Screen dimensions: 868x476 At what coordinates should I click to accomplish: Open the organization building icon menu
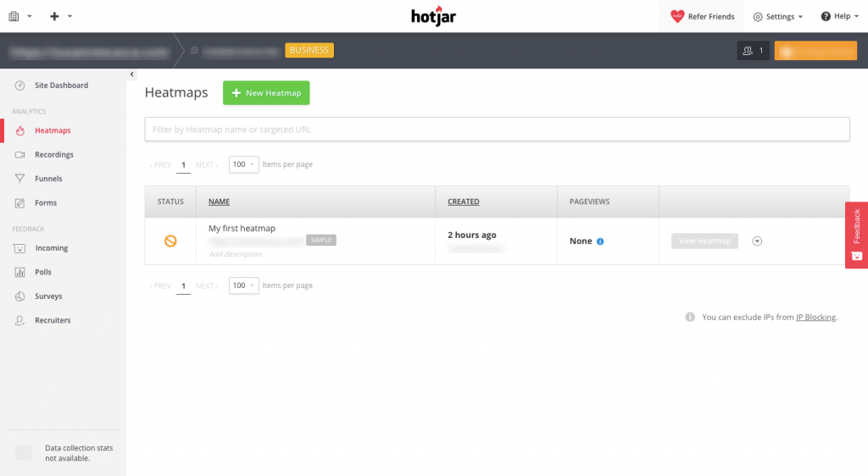coord(14,17)
